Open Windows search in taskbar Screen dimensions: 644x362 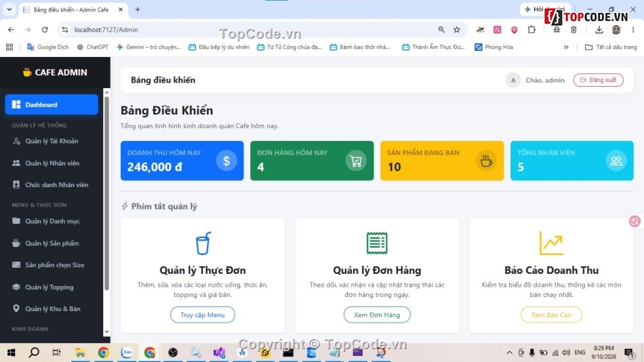(x=34, y=353)
